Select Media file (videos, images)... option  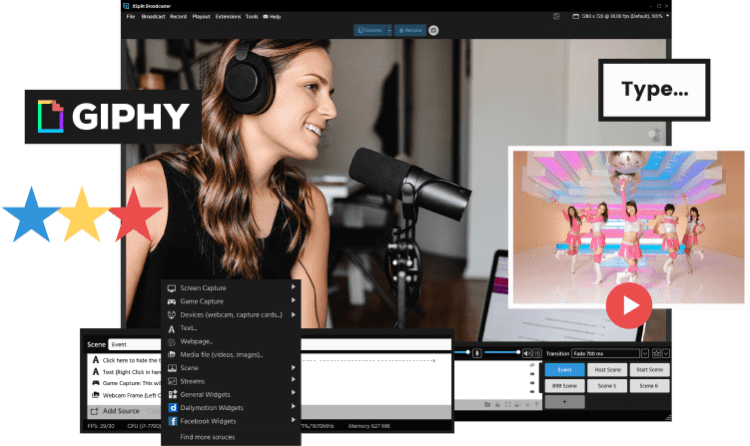[x=231, y=355]
